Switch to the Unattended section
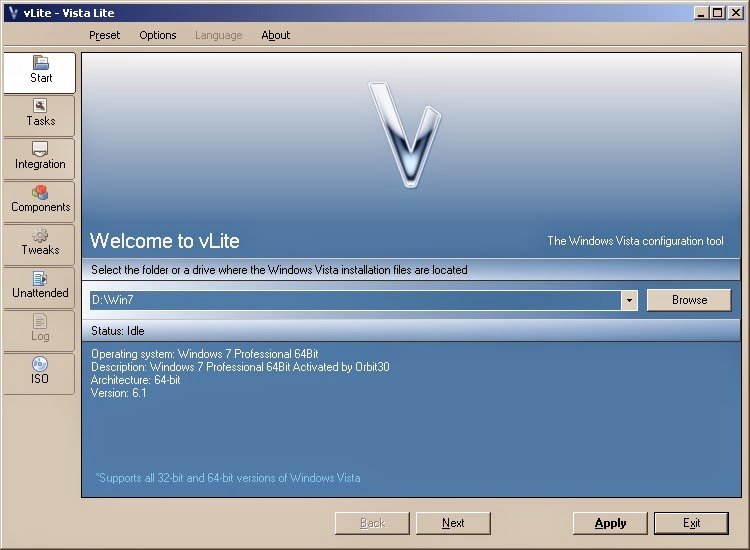750x550 pixels. (x=40, y=287)
